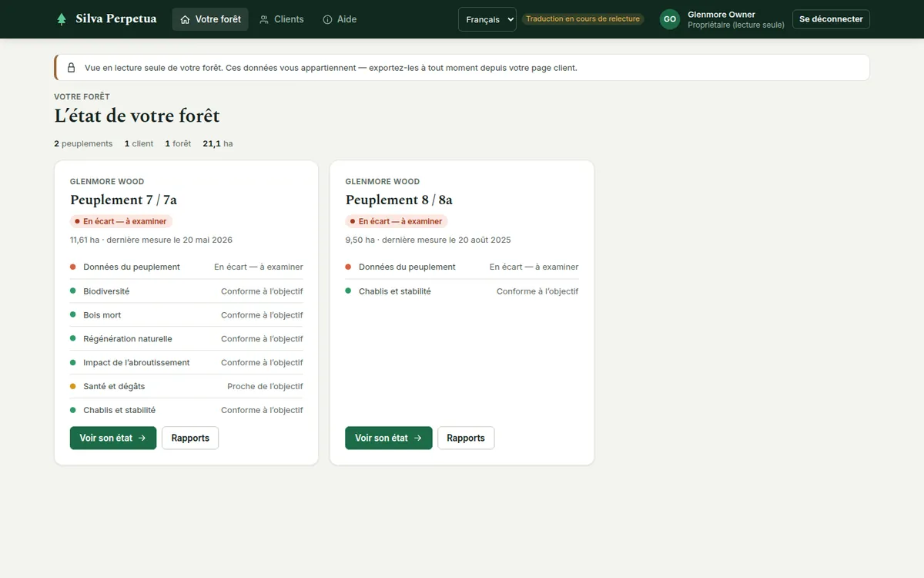Open the Votre forêt tab
924x578 pixels.
pyautogui.click(x=210, y=19)
